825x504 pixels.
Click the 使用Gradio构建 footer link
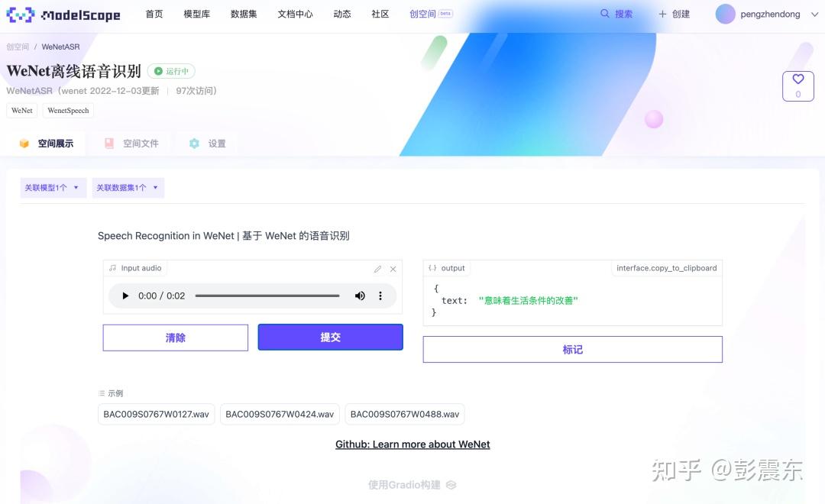pyautogui.click(x=412, y=485)
